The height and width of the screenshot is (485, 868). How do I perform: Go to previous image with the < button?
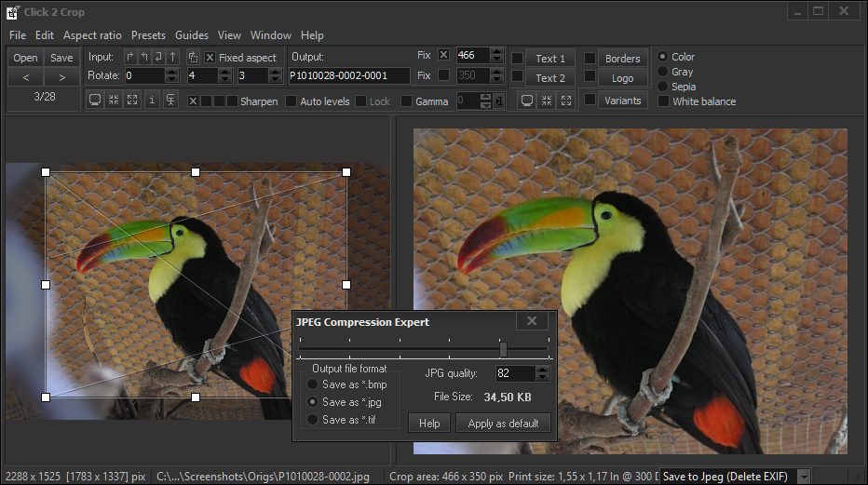click(x=25, y=77)
